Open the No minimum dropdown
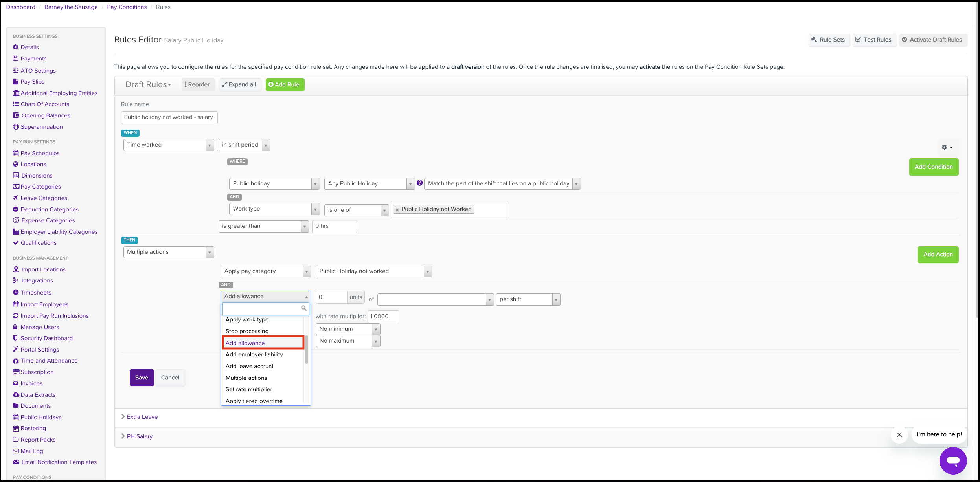The height and width of the screenshot is (482, 980). tap(348, 329)
